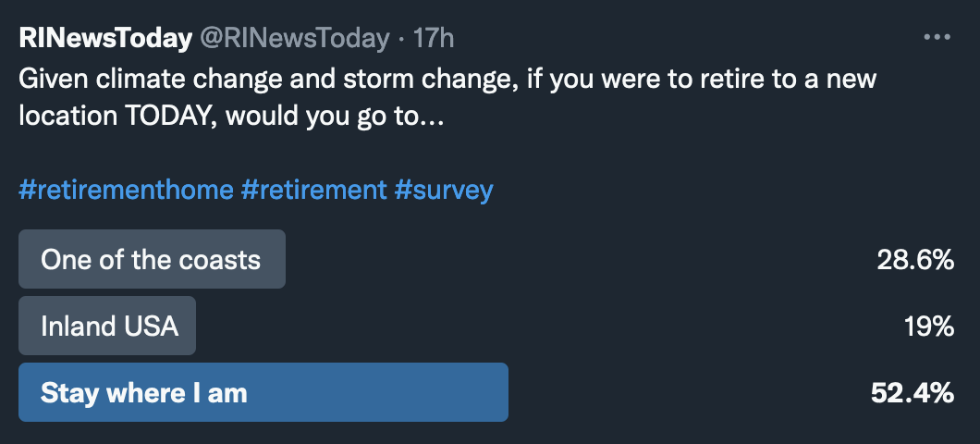980x444 pixels.
Task: Click the dot separator before the timestamp
Action: 401,38
